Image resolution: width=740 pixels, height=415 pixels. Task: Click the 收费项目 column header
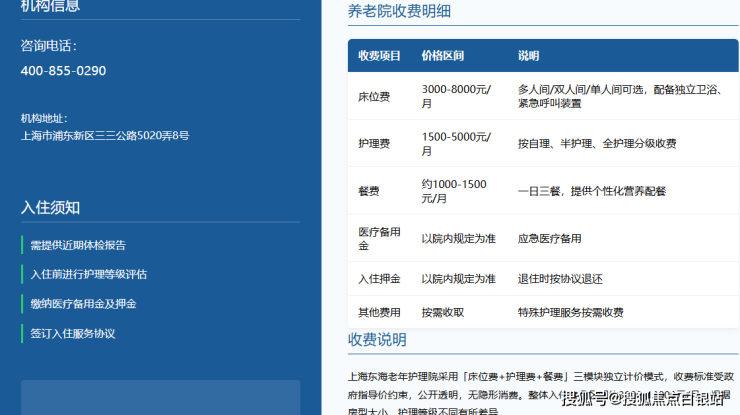pos(379,56)
